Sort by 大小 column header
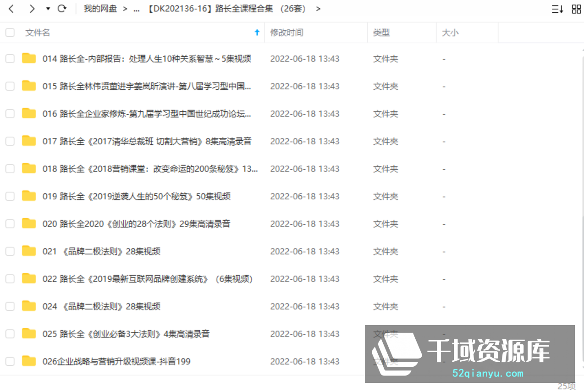 coord(450,33)
